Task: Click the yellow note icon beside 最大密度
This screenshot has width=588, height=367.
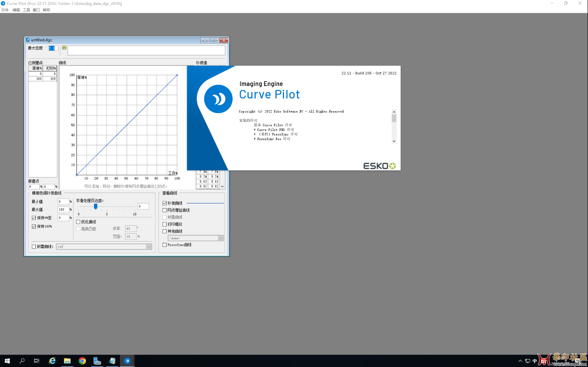Action: click(x=64, y=48)
